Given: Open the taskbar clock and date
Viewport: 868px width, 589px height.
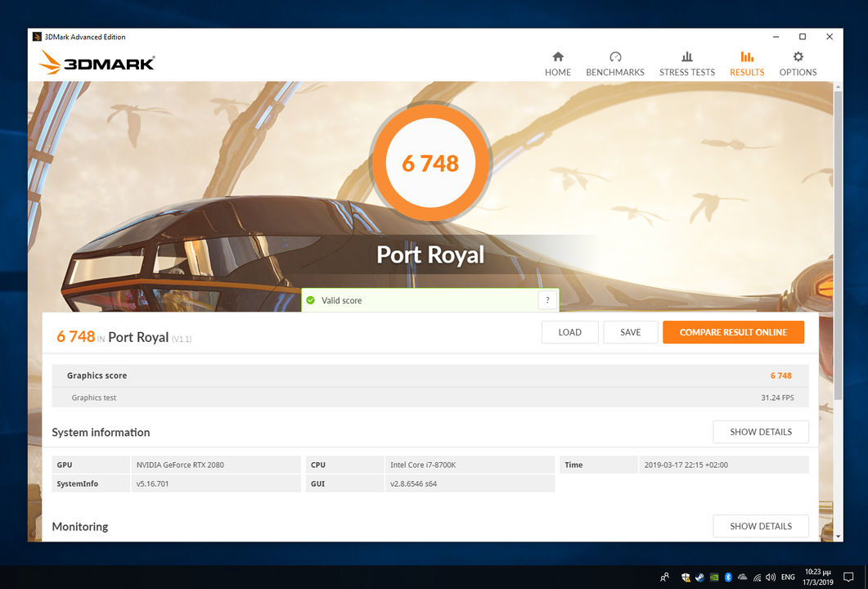Looking at the screenshot, I should point(817,577).
